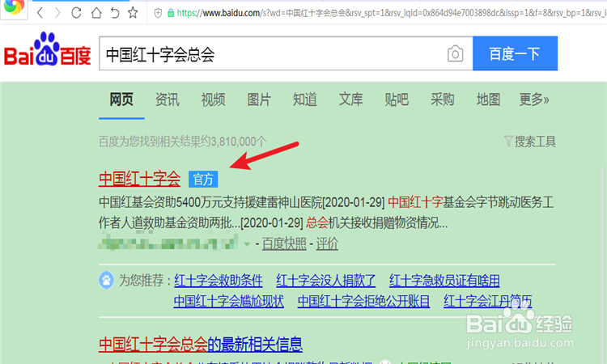Open suggestion 中国红十字会尴尬现状
This screenshot has height=364, width=607.
click(228, 301)
